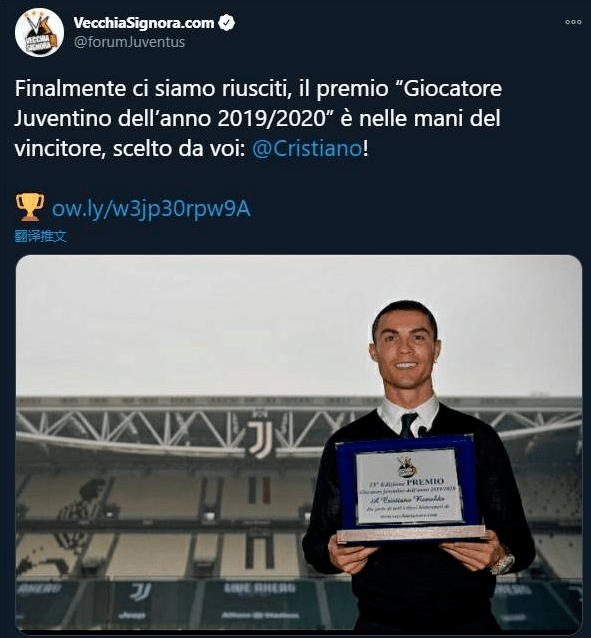Follow the ow.ly/w3jp30rpw9A link
The image size is (591, 638).
point(151,209)
